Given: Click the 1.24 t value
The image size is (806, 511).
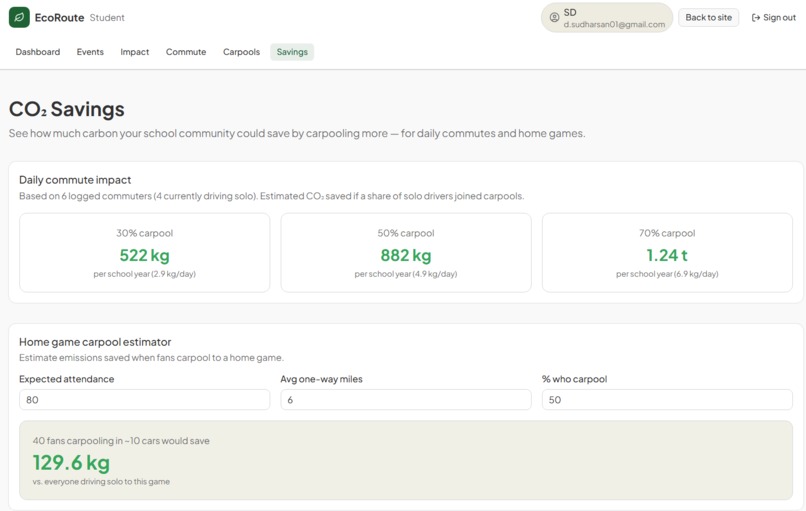Looking at the screenshot, I should tap(667, 255).
